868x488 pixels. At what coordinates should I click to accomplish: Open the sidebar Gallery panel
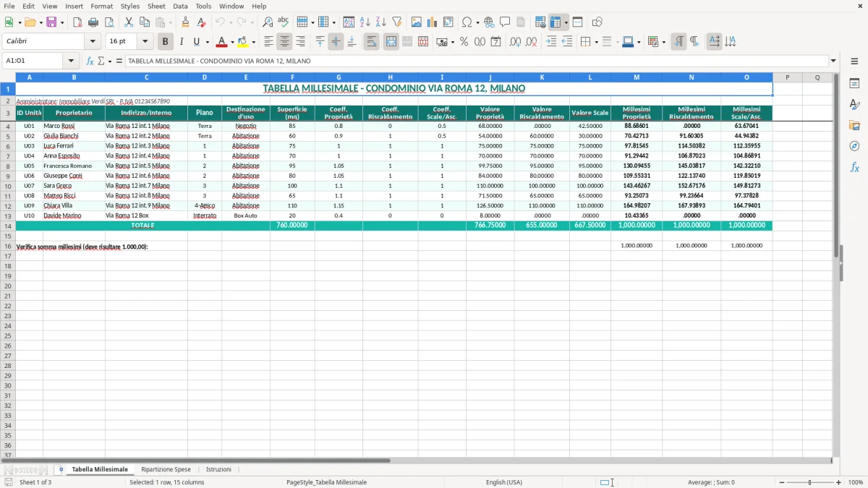tap(854, 125)
